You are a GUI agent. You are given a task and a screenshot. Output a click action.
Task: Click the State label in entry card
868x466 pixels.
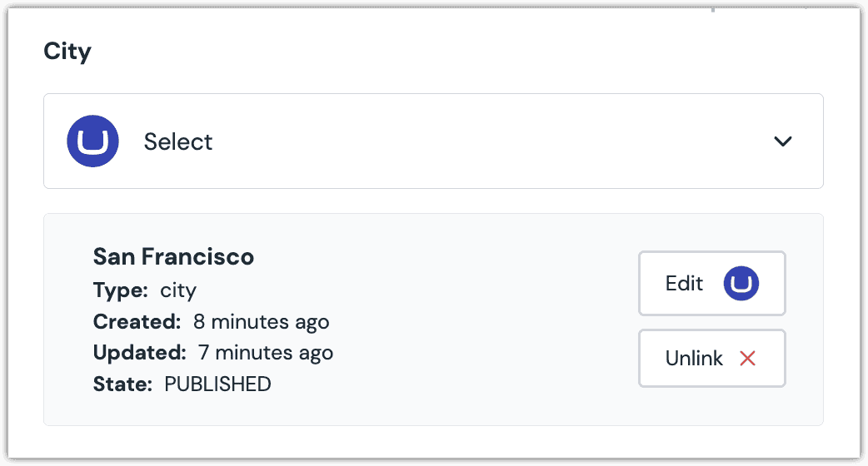point(122,384)
